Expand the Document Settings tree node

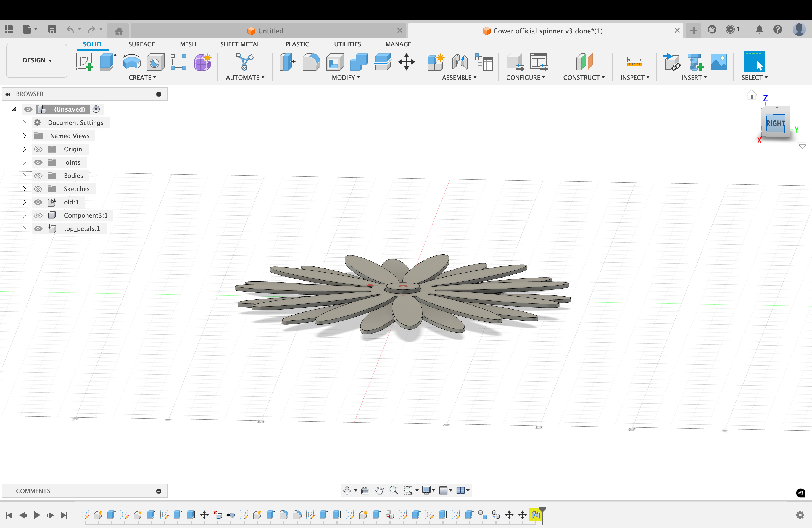(x=24, y=122)
